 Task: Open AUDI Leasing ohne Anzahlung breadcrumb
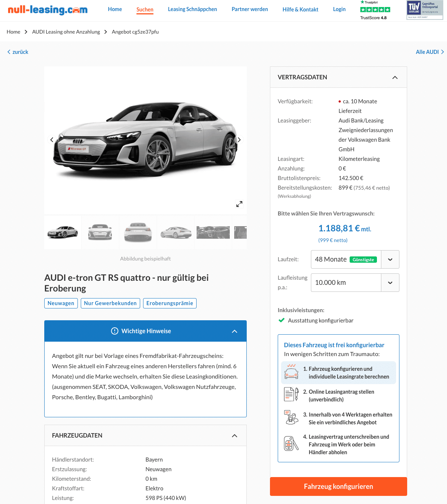tap(66, 32)
